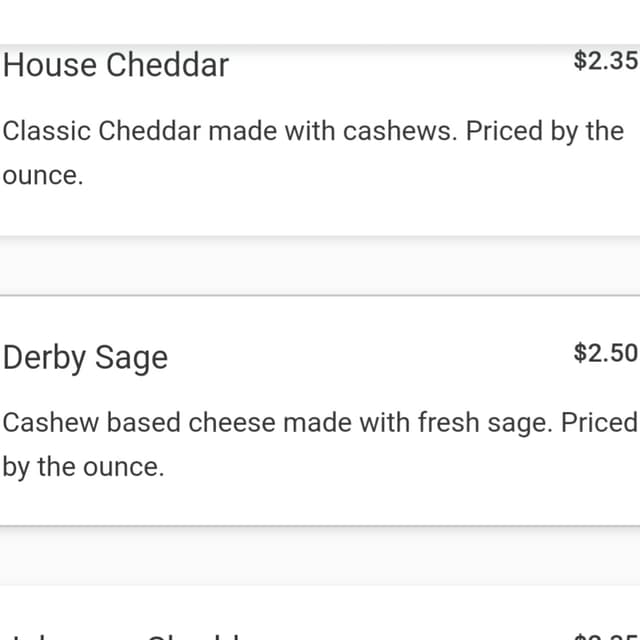Tap the word "ounce." under House Cheddar
The width and height of the screenshot is (640, 640).
(x=43, y=176)
